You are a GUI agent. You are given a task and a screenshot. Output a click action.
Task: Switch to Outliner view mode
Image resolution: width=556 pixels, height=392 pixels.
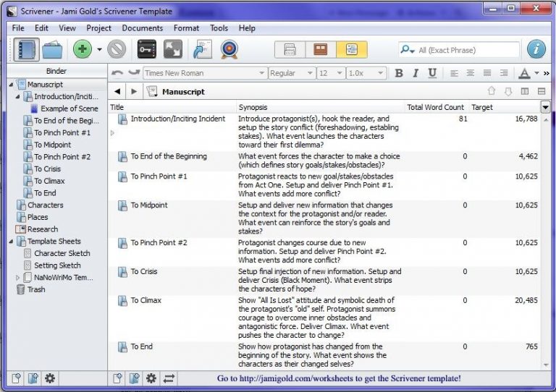pos(351,50)
